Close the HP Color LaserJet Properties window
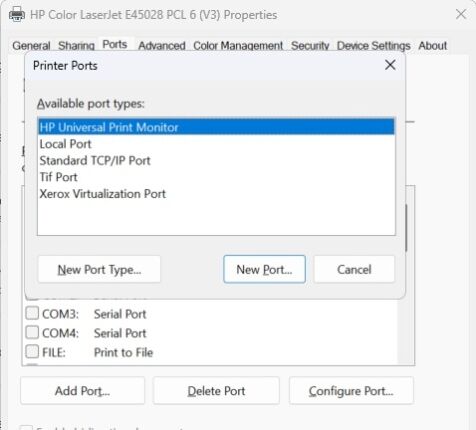This screenshot has height=430, width=476. click(461, 14)
